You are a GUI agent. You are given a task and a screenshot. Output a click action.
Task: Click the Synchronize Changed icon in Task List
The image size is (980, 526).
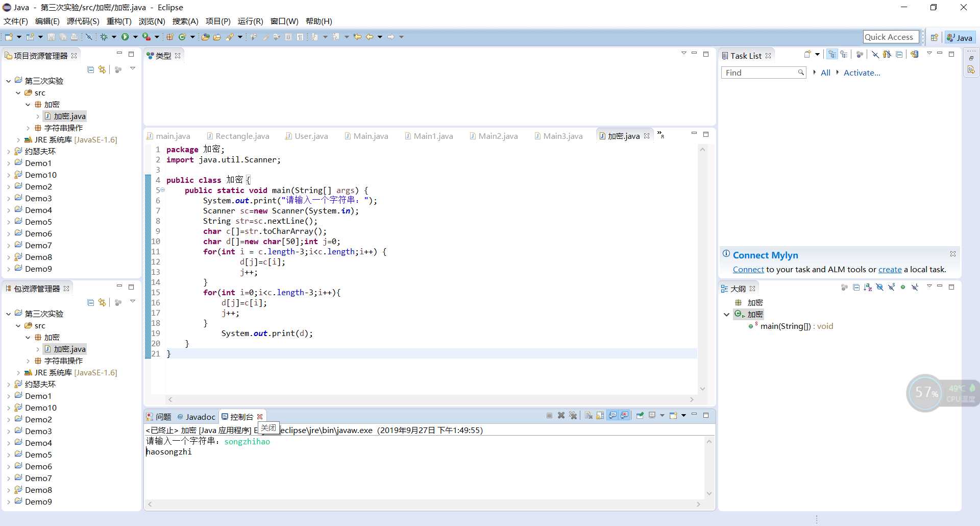click(915, 54)
